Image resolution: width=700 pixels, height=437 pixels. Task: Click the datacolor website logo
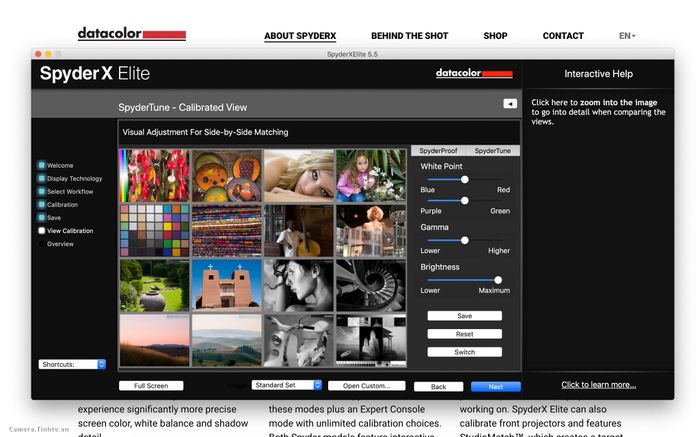click(x=132, y=34)
